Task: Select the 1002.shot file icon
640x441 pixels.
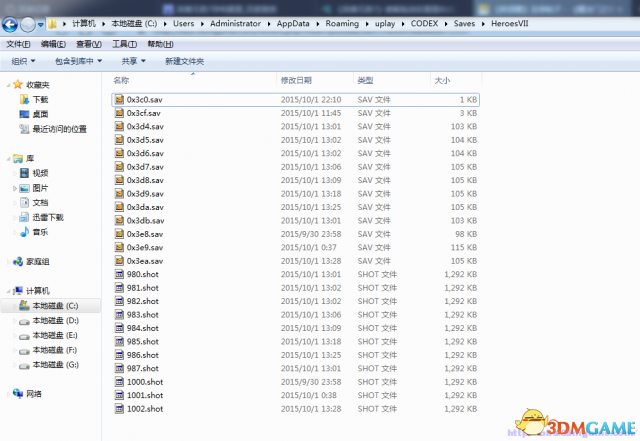Action: point(119,409)
